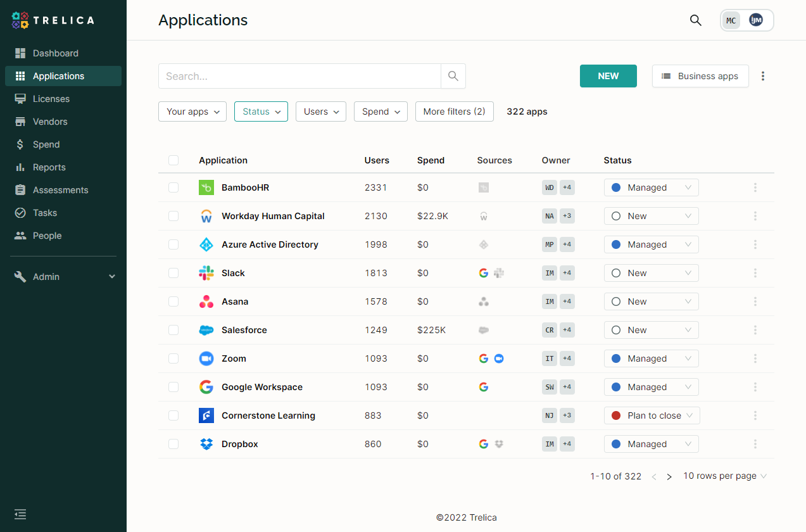
Task: Click the Zoom app logo
Action: coord(206,358)
